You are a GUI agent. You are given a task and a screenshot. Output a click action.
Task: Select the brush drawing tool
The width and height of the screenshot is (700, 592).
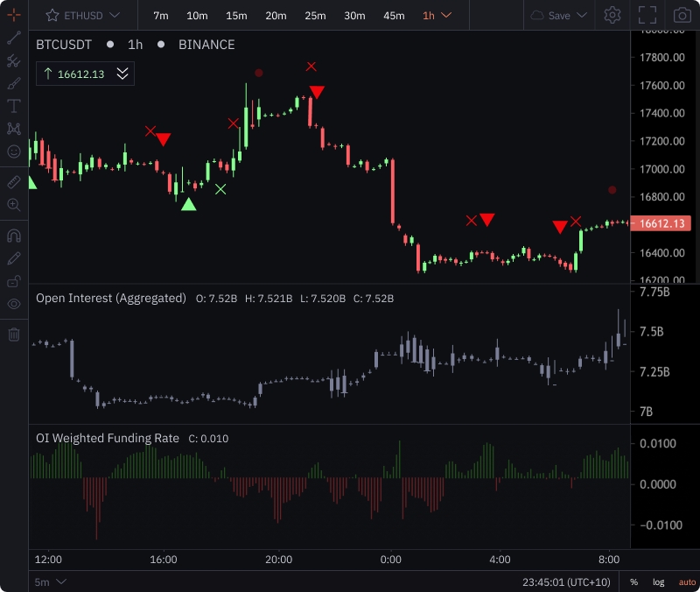[x=13, y=84]
